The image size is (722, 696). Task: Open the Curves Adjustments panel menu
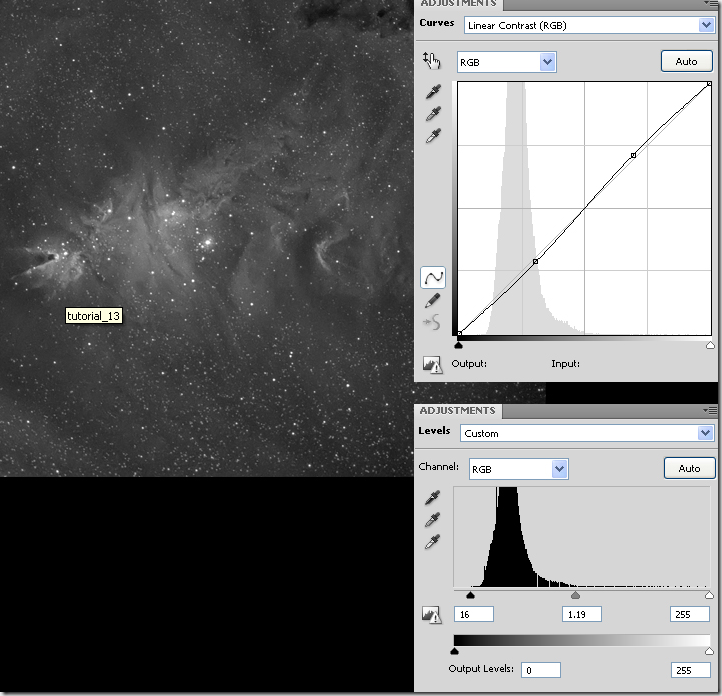click(710, 3)
